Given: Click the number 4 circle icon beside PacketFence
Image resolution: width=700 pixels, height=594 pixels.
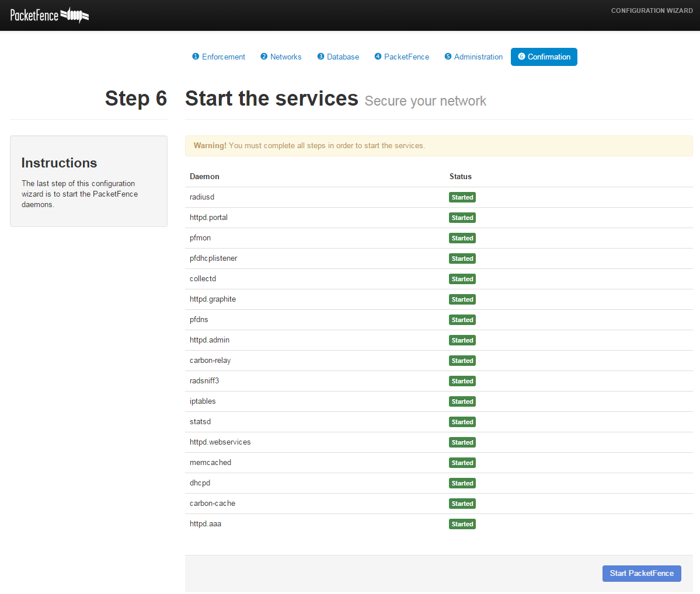Looking at the screenshot, I should pos(379,57).
